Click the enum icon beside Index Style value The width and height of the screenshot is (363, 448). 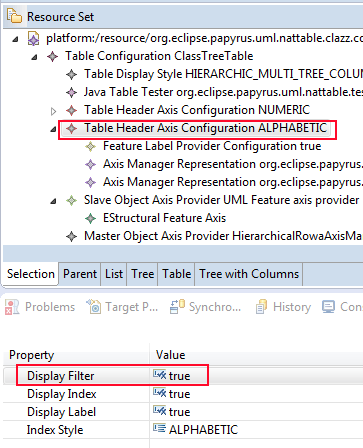[159, 428]
